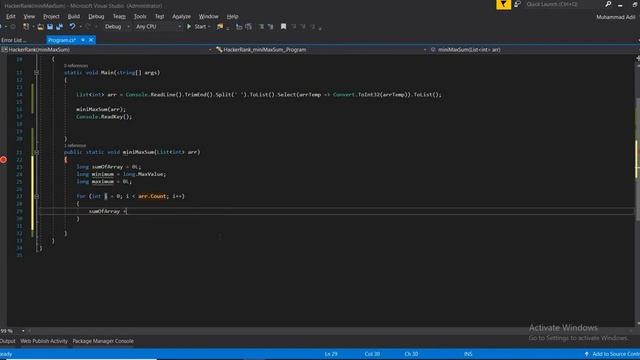This screenshot has height=360, width=640.
Task: Click the Muhammad Adil account name
Action: 616,17
